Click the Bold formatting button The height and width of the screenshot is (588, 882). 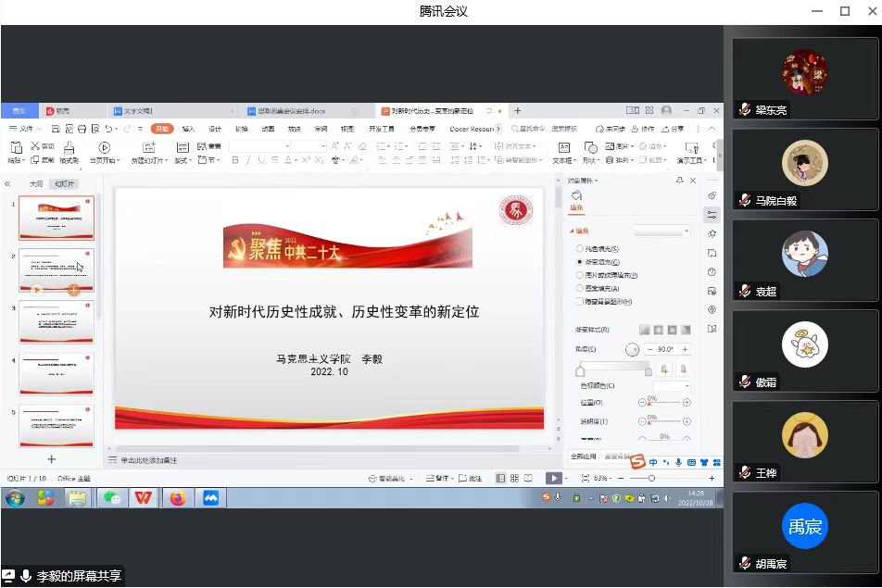[x=235, y=160]
